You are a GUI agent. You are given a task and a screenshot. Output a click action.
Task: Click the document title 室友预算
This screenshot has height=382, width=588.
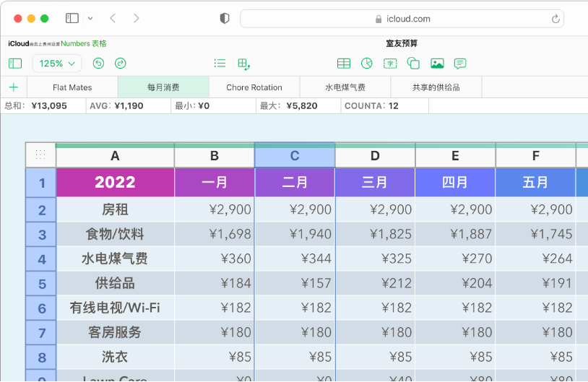402,43
